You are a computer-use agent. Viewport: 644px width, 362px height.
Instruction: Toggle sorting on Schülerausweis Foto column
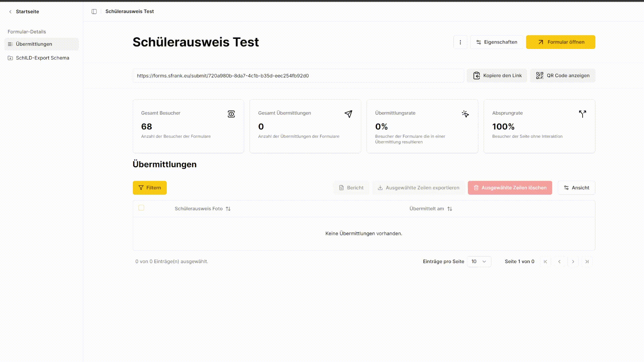click(x=228, y=208)
